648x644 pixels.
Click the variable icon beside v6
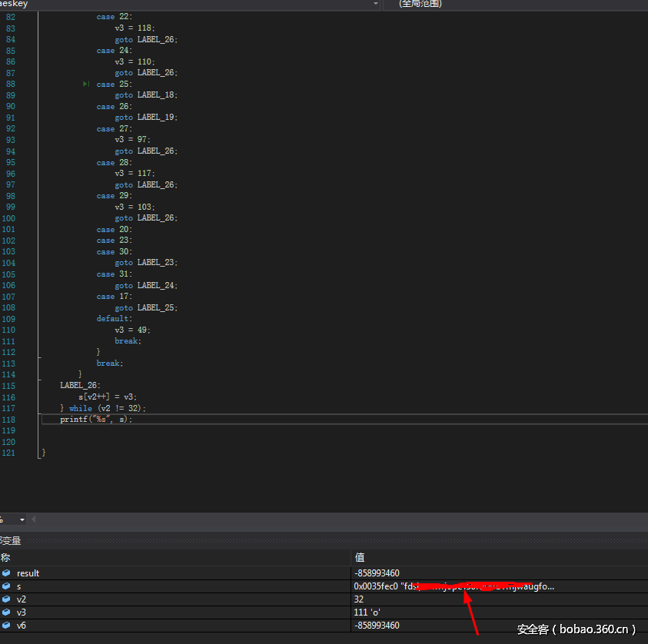pos(6,626)
